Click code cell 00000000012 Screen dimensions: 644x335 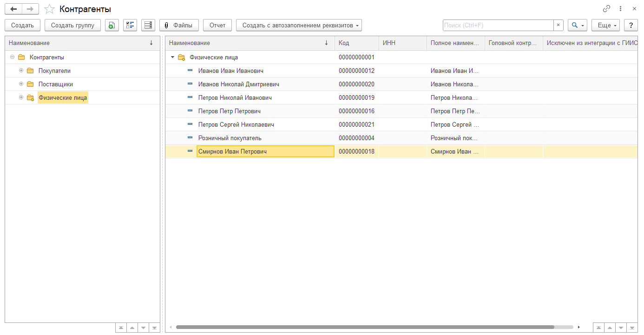(357, 71)
